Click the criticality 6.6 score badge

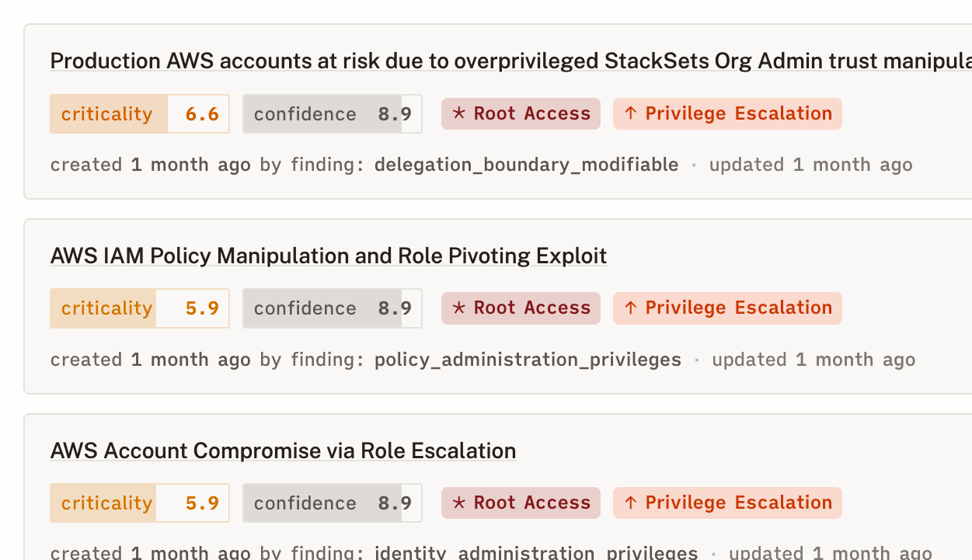click(140, 114)
